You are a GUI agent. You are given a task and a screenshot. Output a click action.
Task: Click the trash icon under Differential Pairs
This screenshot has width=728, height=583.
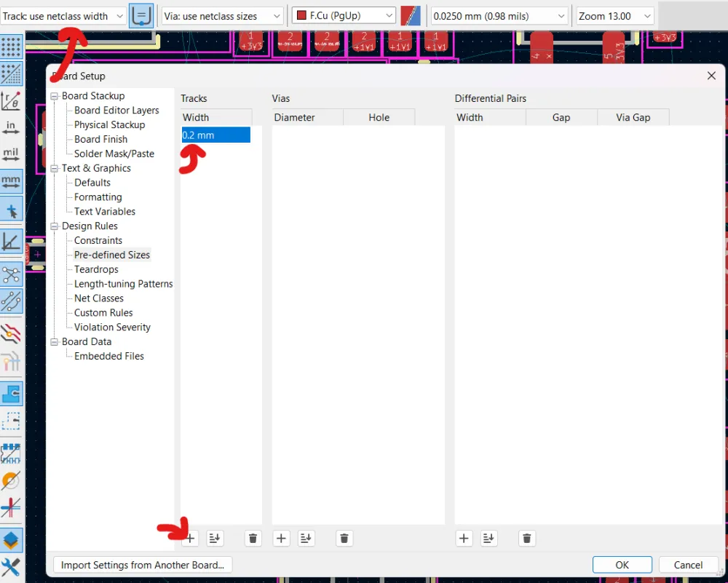pyautogui.click(x=526, y=538)
